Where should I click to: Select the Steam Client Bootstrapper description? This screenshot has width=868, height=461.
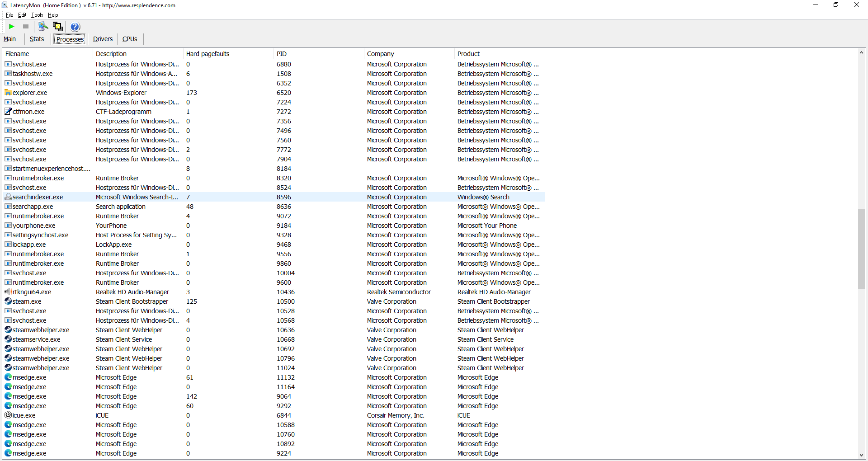pos(132,301)
